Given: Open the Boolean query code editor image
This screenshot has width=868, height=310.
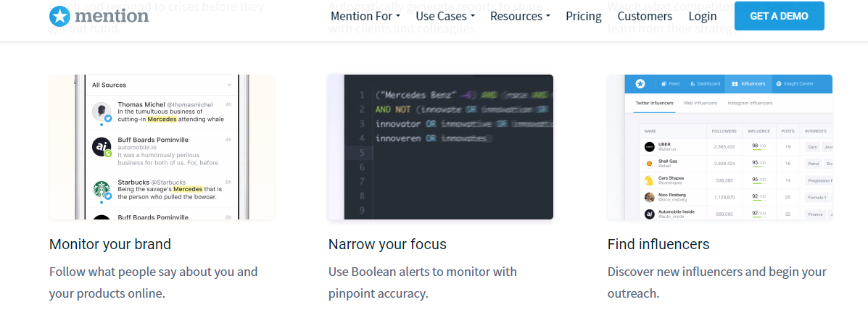Looking at the screenshot, I should 441,147.
